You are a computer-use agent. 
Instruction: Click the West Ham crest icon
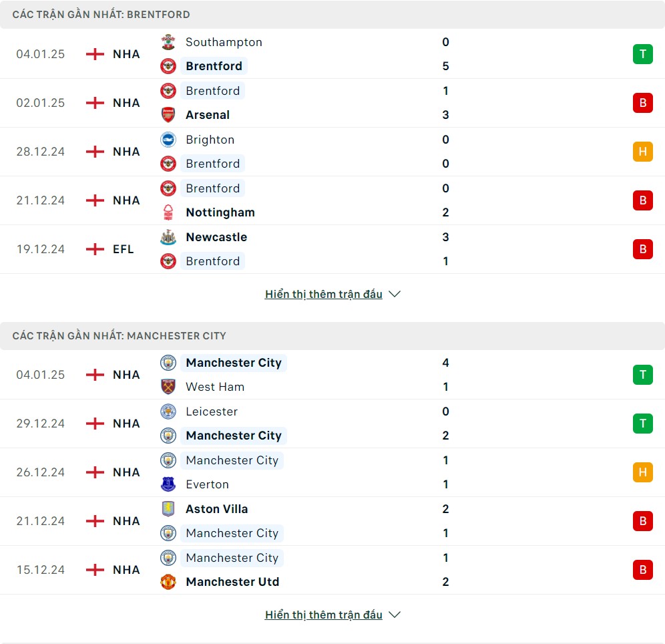point(168,387)
